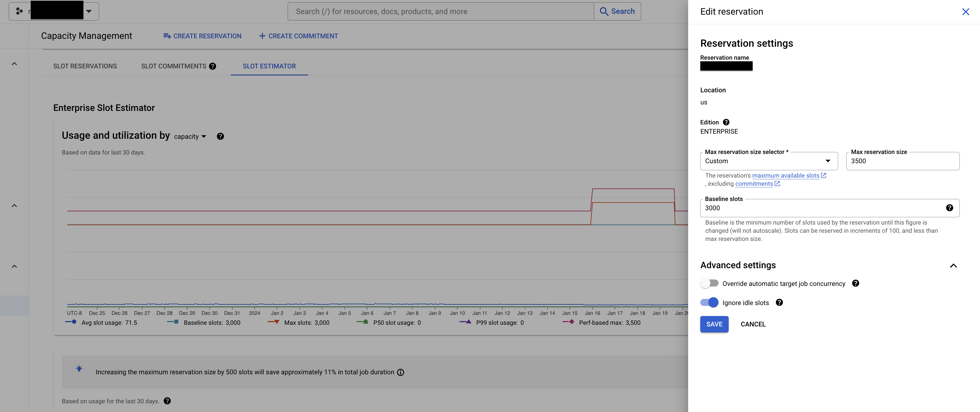The width and height of the screenshot is (980, 412).
Task: Click the increasing maximum reservation size info icon
Action: 400,371
